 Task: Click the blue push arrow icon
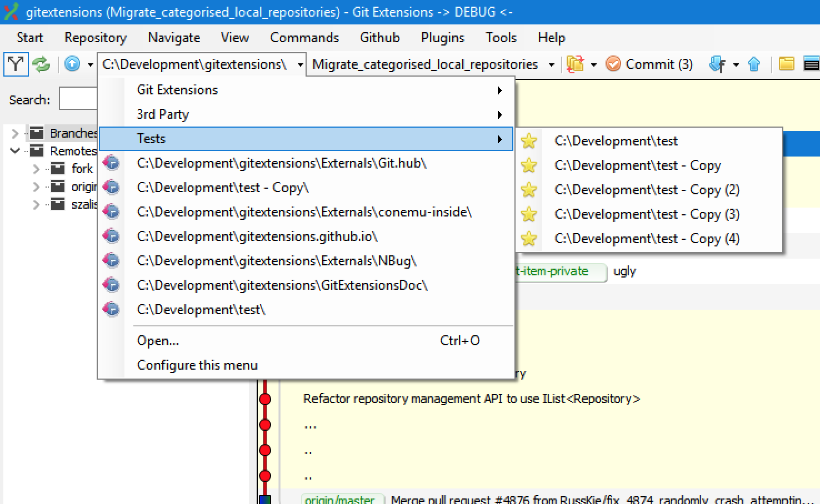click(x=754, y=64)
